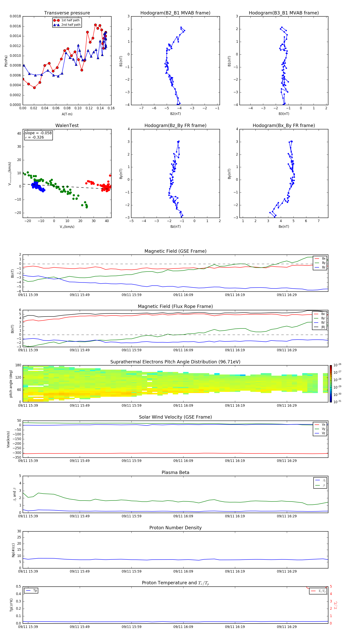Click the "Magnetic Field (Flux Rope Frame)" title
Screen dimensions: 351x644
(175, 307)
